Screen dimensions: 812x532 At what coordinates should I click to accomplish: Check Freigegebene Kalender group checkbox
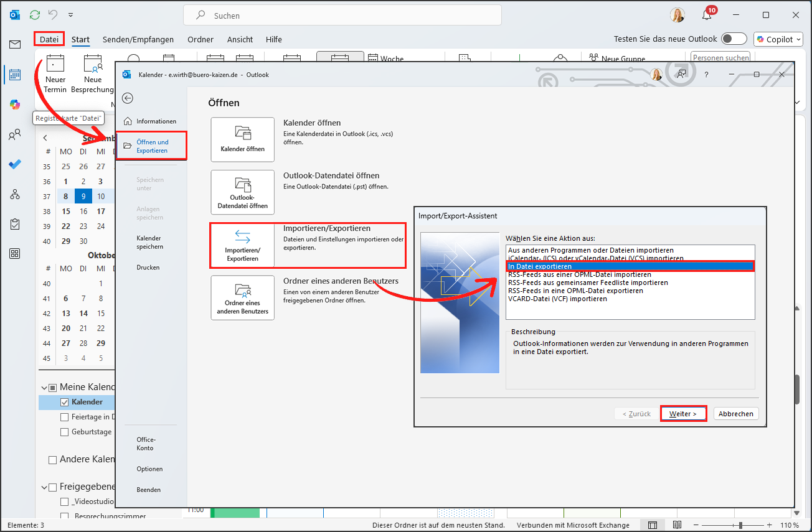53,487
